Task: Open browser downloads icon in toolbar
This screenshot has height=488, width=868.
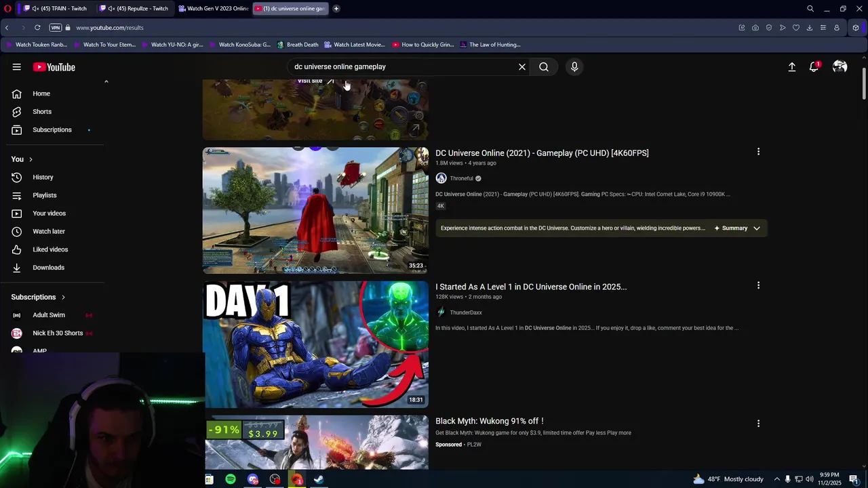Action: [x=810, y=28]
